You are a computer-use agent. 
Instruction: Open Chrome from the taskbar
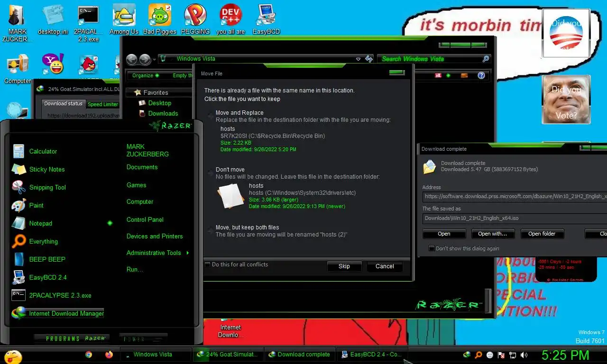(89, 355)
